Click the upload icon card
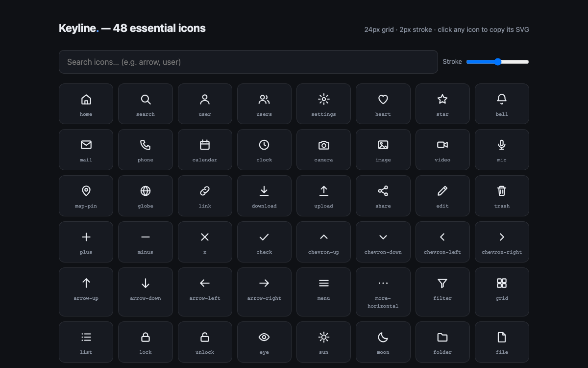 pyautogui.click(x=323, y=196)
